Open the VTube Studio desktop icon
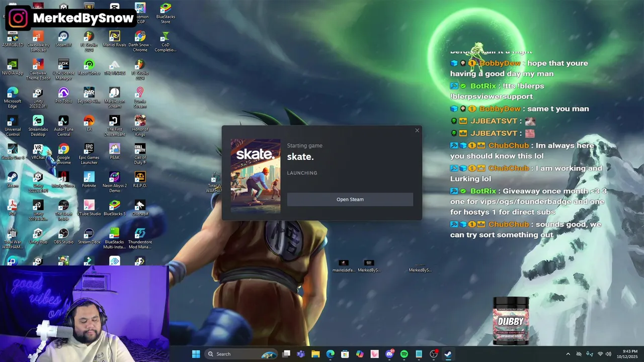The image size is (644, 362). point(89,208)
